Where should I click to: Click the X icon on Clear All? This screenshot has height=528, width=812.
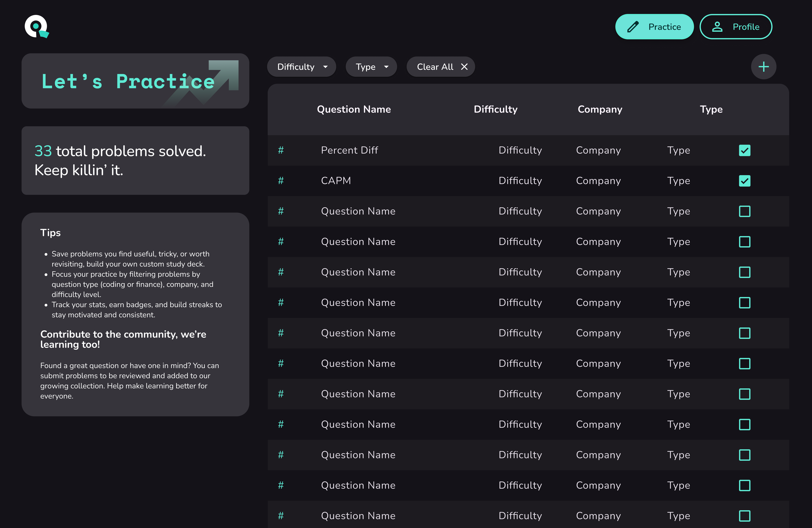(x=464, y=67)
